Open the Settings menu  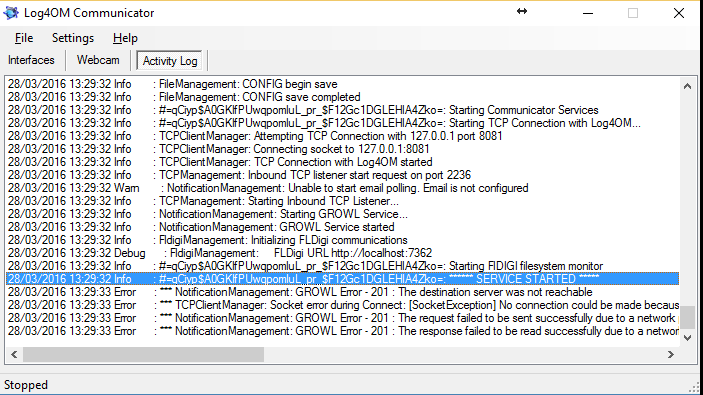coord(73,38)
